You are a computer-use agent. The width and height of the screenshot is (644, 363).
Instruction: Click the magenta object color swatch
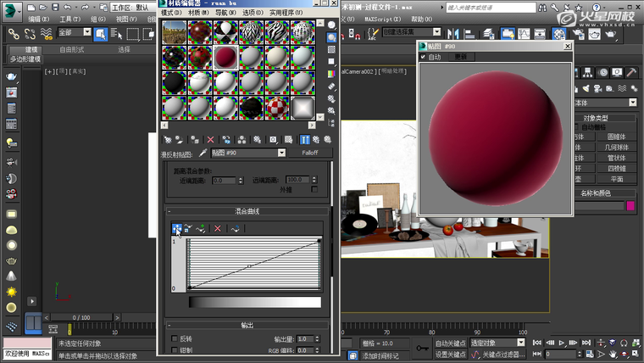click(630, 205)
